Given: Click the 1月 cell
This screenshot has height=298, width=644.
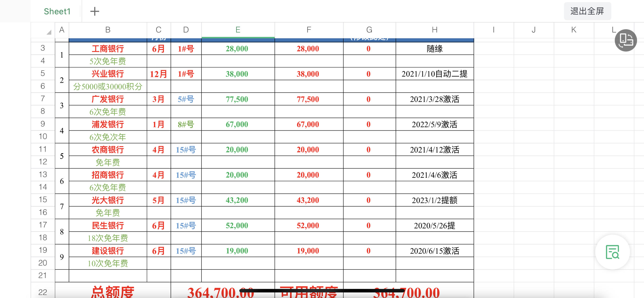Looking at the screenshot, I should click(x=159, y=125).
